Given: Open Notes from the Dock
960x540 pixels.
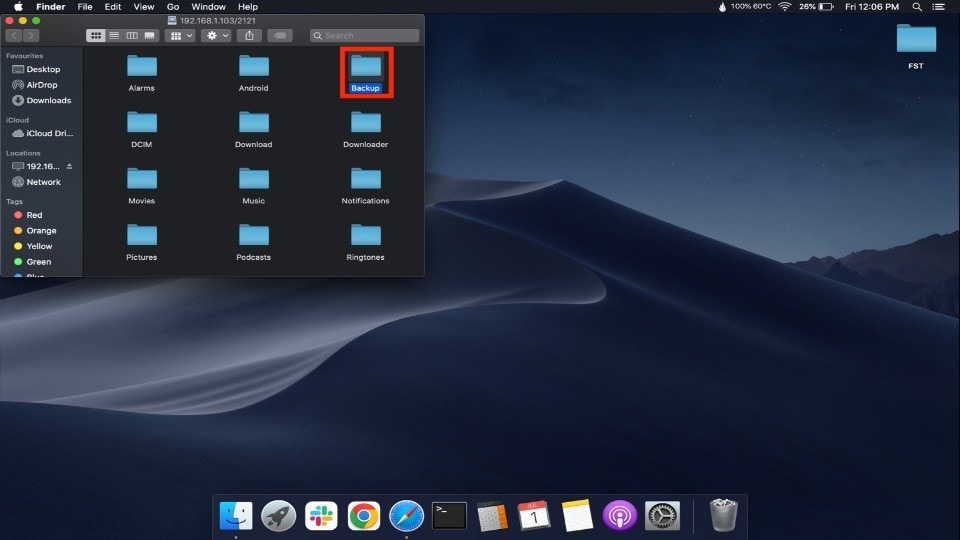Looking at the screenshot, I should click(x=577, y=516).
